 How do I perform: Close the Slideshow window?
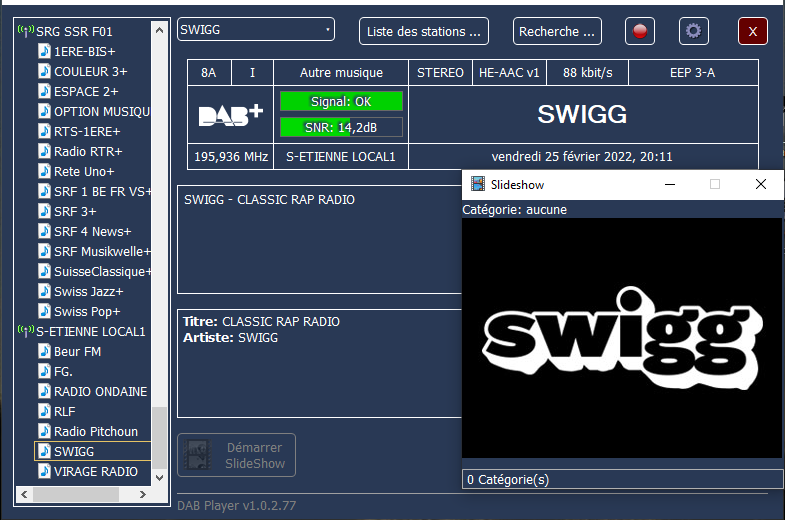760,184
